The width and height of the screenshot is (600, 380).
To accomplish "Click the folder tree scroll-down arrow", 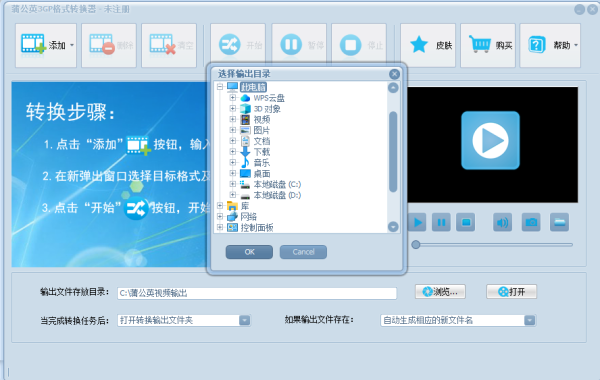I will (x=393, y=227).
